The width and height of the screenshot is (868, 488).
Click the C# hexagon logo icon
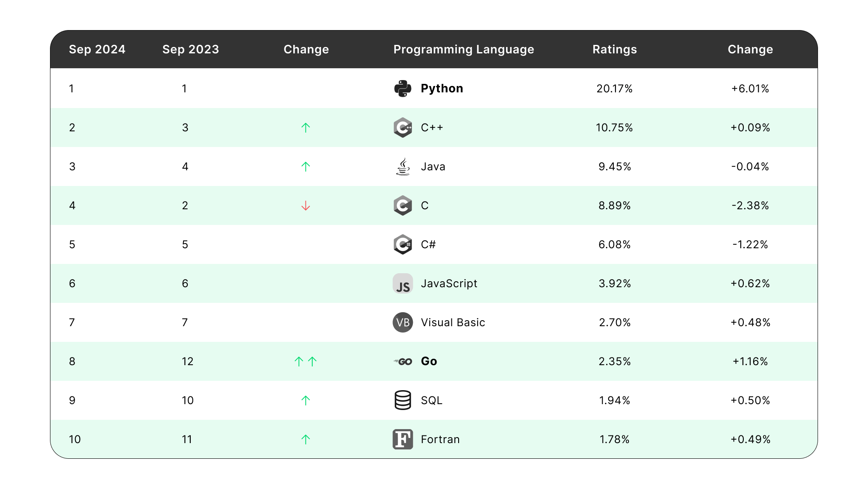[x=403, y=244]
